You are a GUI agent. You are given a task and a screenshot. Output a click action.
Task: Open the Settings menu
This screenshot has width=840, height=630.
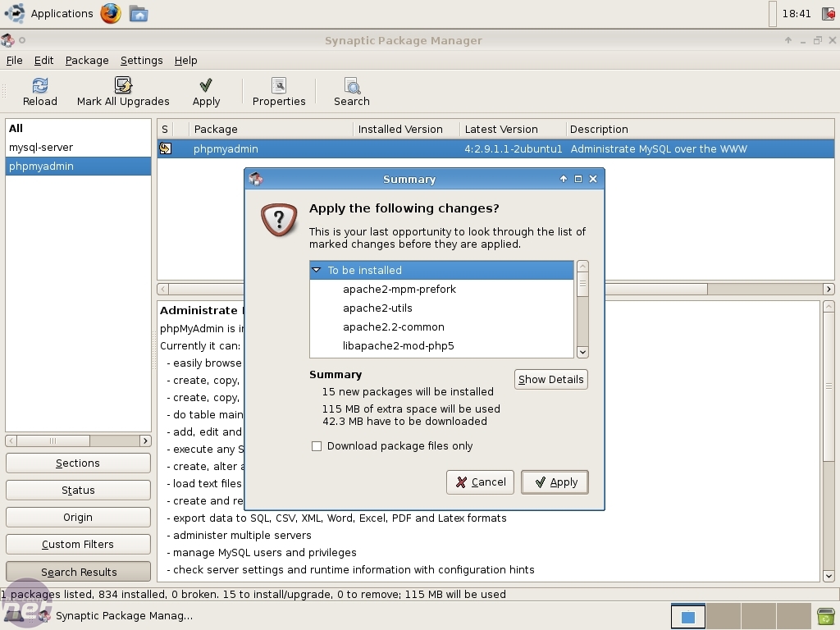point(141,61)
